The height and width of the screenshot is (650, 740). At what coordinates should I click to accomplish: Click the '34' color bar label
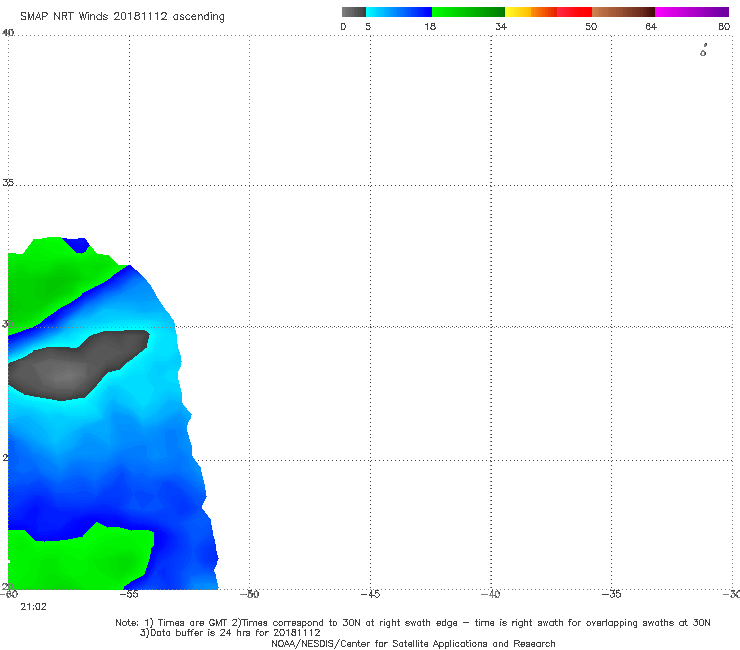[501, 26]
